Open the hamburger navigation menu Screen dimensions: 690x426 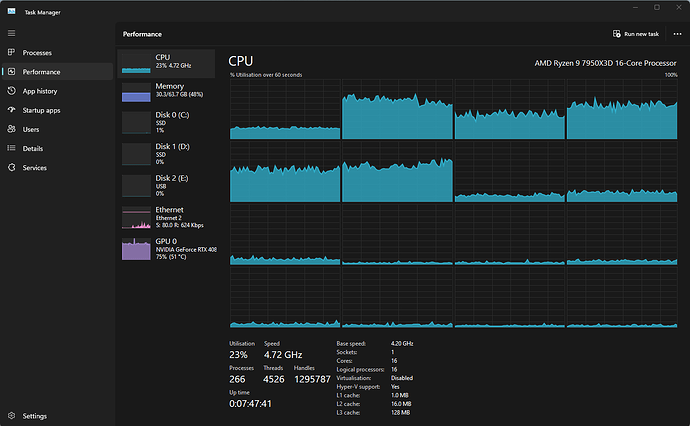click(x=11, y=33)
